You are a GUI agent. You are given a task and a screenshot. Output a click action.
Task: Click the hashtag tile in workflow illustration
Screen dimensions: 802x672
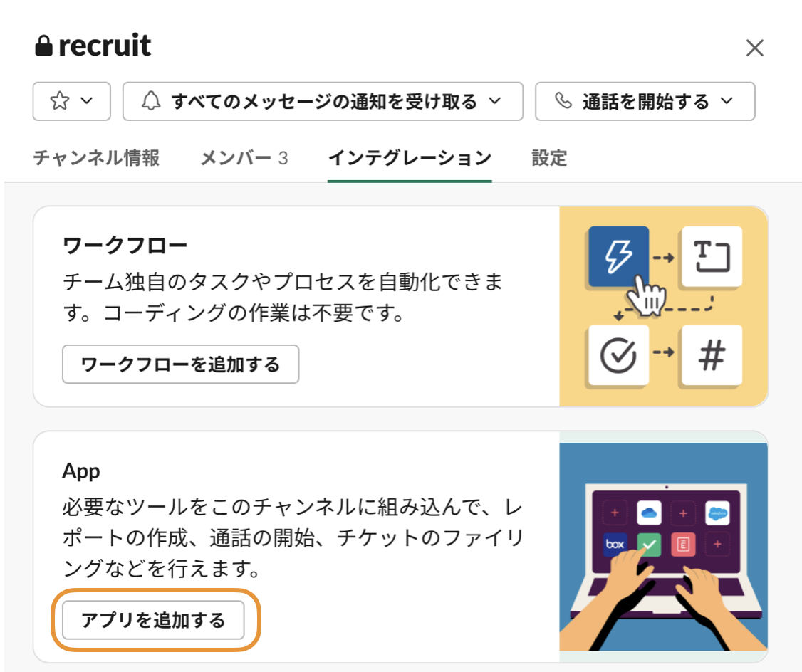[x=712, y=355]
